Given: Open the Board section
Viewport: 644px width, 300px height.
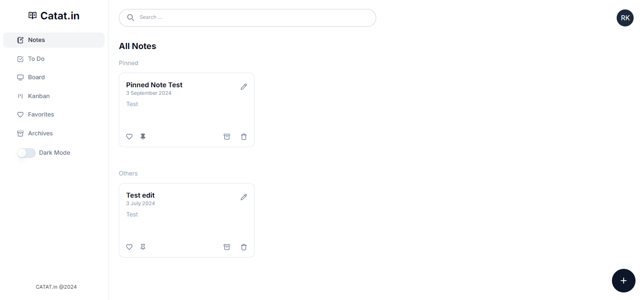Looking at the screenshot, I should click(54, 77).
